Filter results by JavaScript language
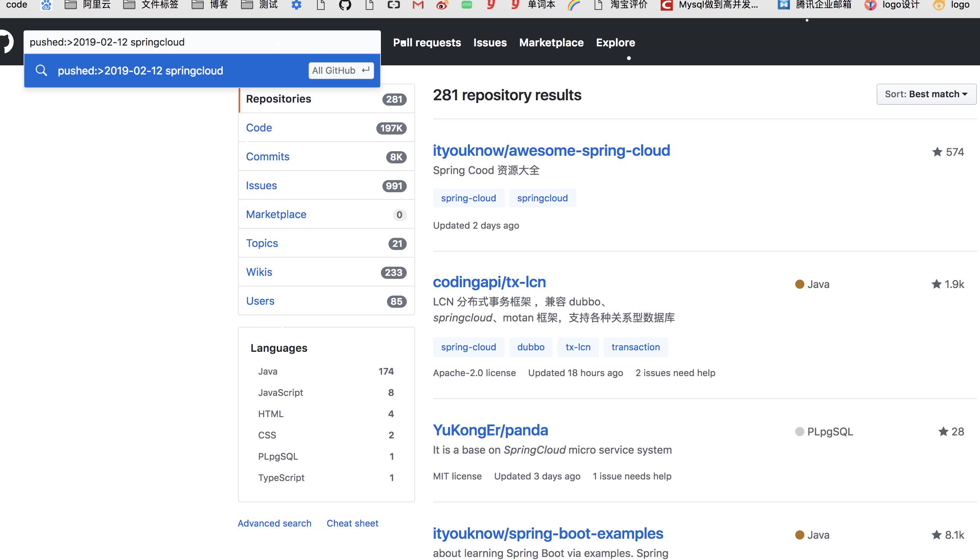Screen dimensions: 980x560 click(281, 392)
